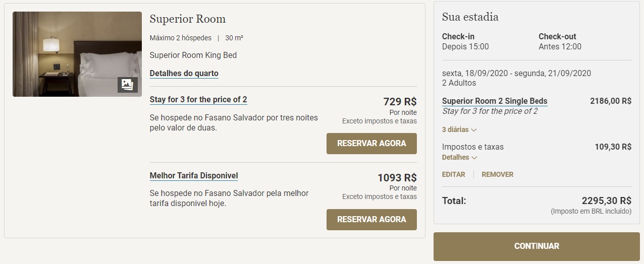The width and height of the screenshot is (644, 264).
Task: Continue with the CONTINUAR button
Action: click(x=536, y=246)
